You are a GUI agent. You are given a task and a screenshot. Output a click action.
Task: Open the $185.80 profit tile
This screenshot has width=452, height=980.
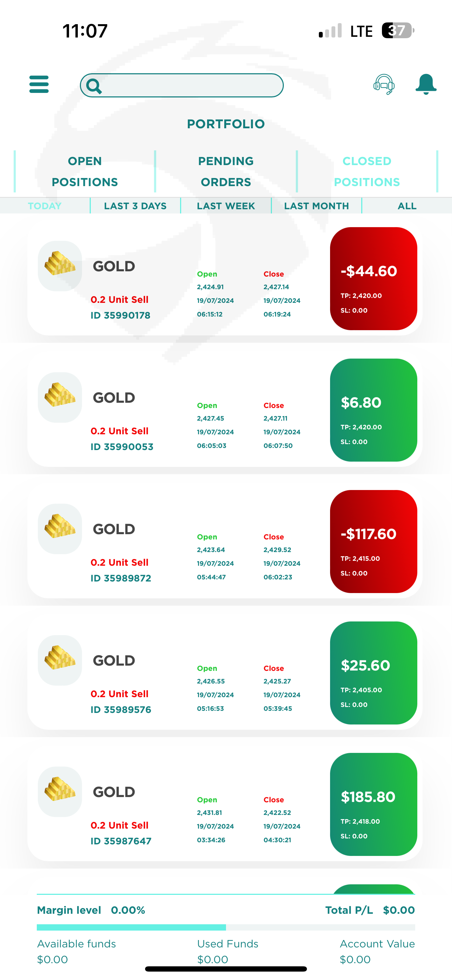(374, 804)
